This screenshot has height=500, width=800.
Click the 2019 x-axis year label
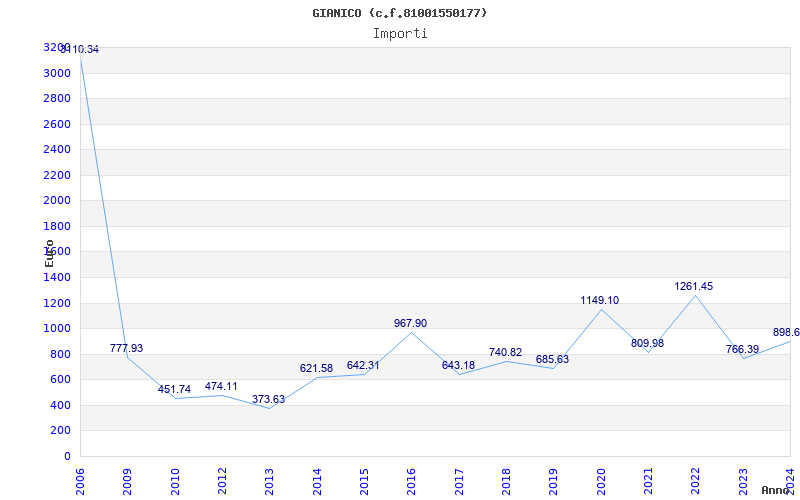pos(554,482)
